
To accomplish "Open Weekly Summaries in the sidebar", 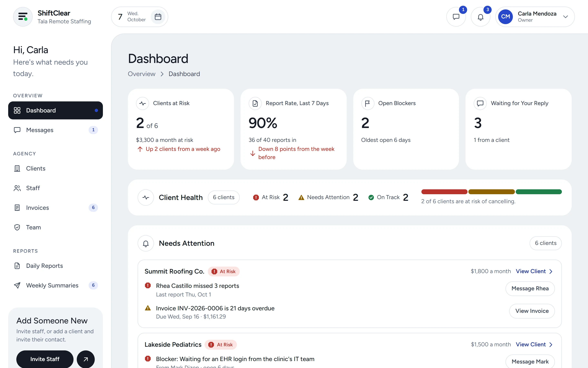I will (55, 285).
